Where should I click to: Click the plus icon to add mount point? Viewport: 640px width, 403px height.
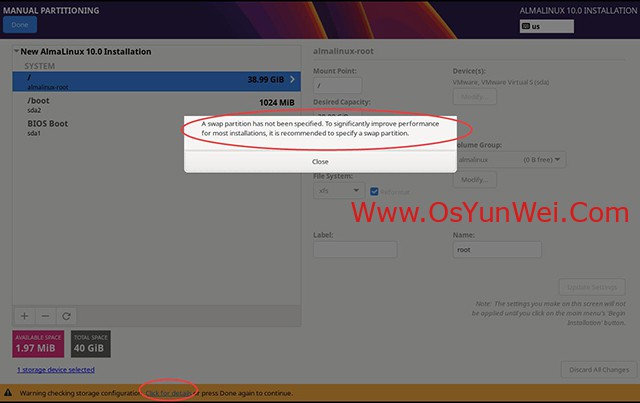[25, 315]
